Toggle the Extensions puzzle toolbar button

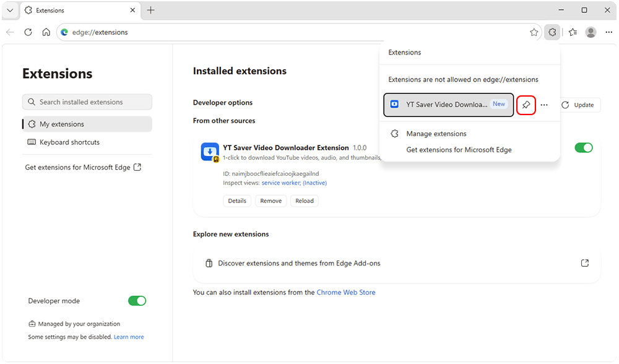[x=552, y=32]
